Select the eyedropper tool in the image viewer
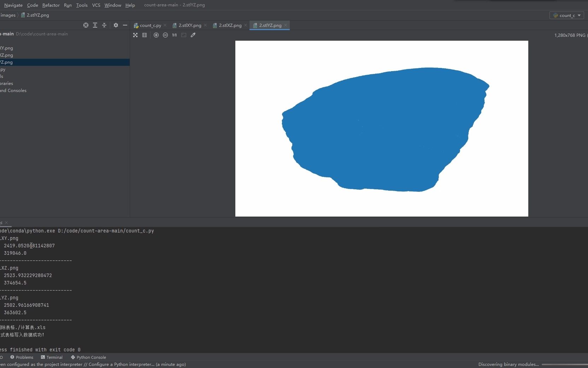The width and height of the screenshot is (588, 368). 193,35
